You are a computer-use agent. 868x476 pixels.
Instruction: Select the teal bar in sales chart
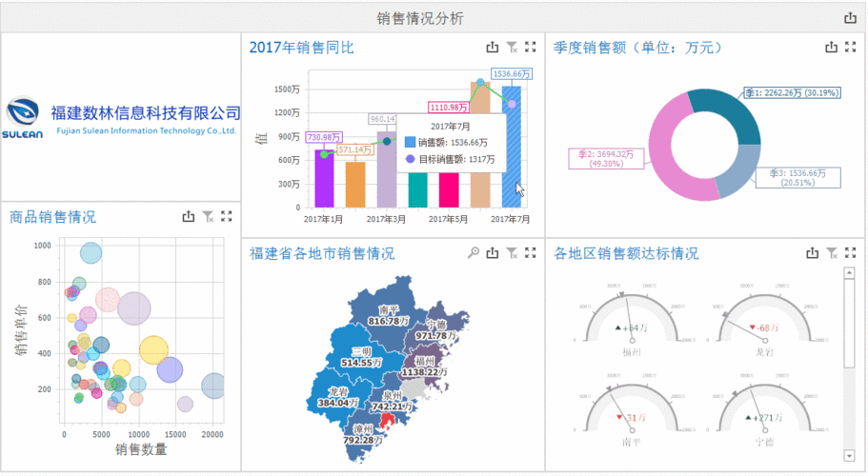pos(418,189)
